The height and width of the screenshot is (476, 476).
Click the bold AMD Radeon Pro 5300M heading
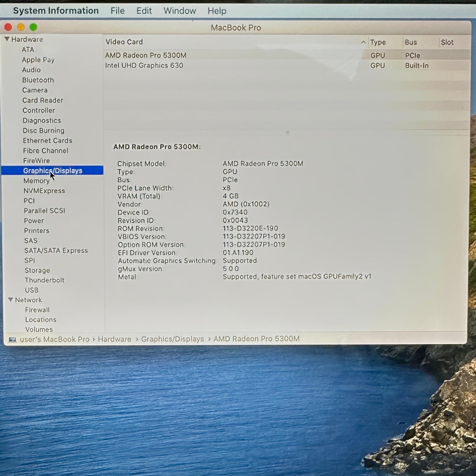157,147
